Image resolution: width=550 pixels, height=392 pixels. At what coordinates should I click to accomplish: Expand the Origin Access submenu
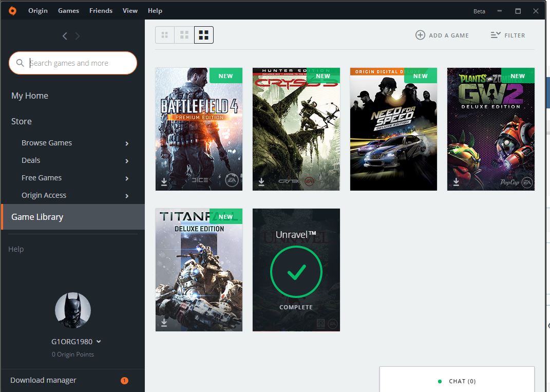pos(127,196)
